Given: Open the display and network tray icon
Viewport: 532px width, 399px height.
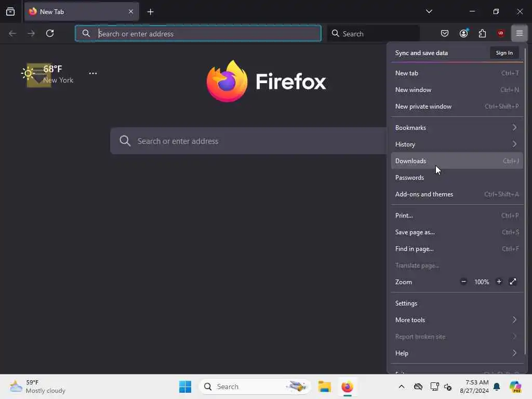Looking at the screenshot, I should click(435, 387).
